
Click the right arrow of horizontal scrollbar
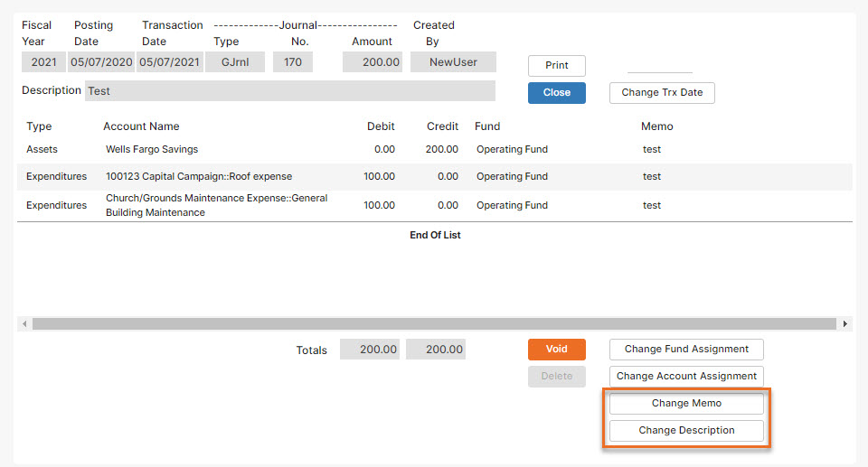844,323
